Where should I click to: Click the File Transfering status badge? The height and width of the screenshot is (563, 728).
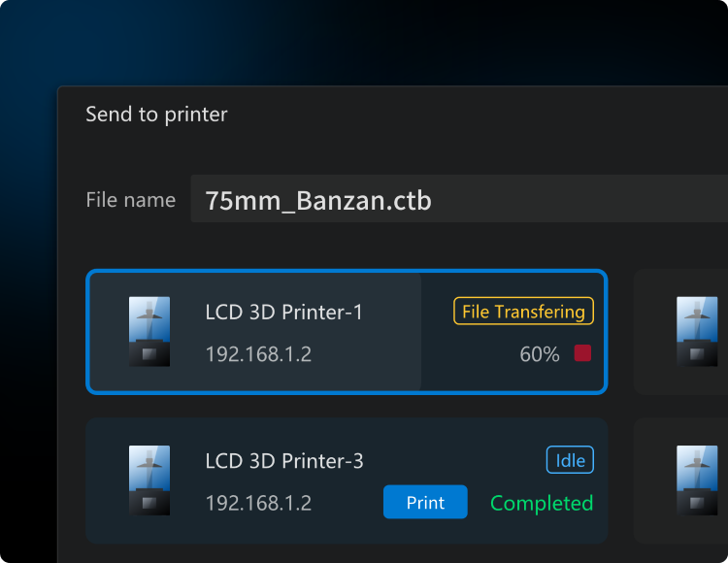coord(523,311)
